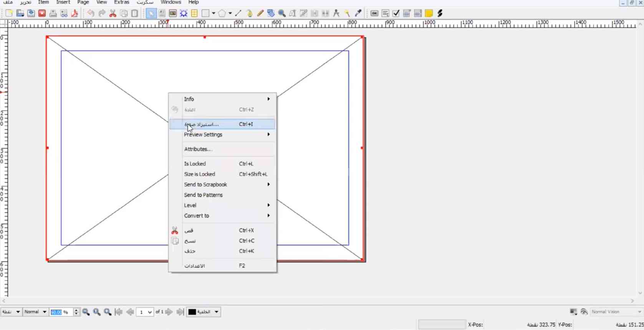The height and width of the screenshot is (330, 644).
Task: Expand Preview Settings submenu
Action: [222, 135]
